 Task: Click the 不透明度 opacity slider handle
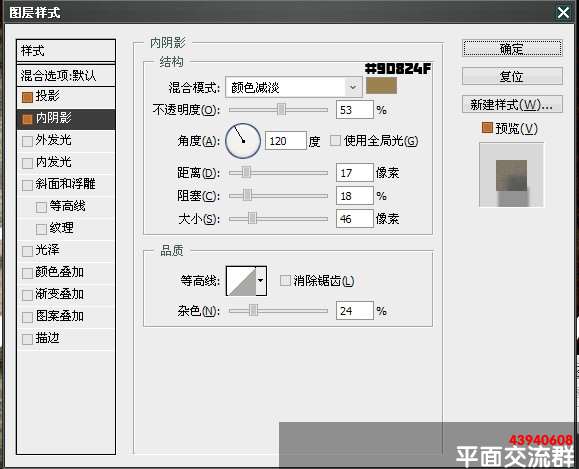281,110
